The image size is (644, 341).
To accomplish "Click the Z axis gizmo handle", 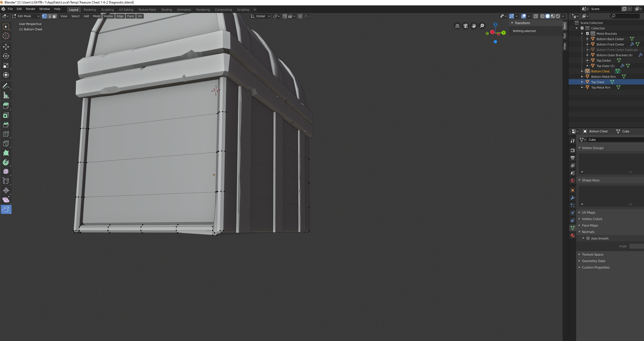I will pyautogui.click(x=495, y=24).
